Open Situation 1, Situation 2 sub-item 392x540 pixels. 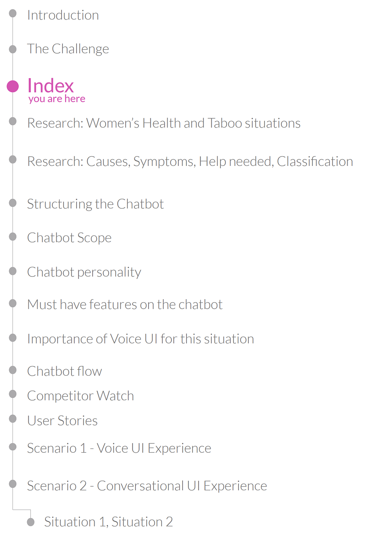coord(108,522)
